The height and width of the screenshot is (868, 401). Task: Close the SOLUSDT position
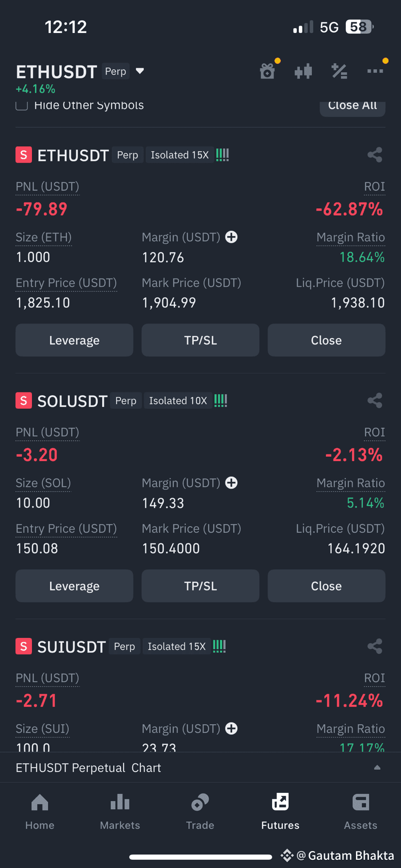click(326, 586)
